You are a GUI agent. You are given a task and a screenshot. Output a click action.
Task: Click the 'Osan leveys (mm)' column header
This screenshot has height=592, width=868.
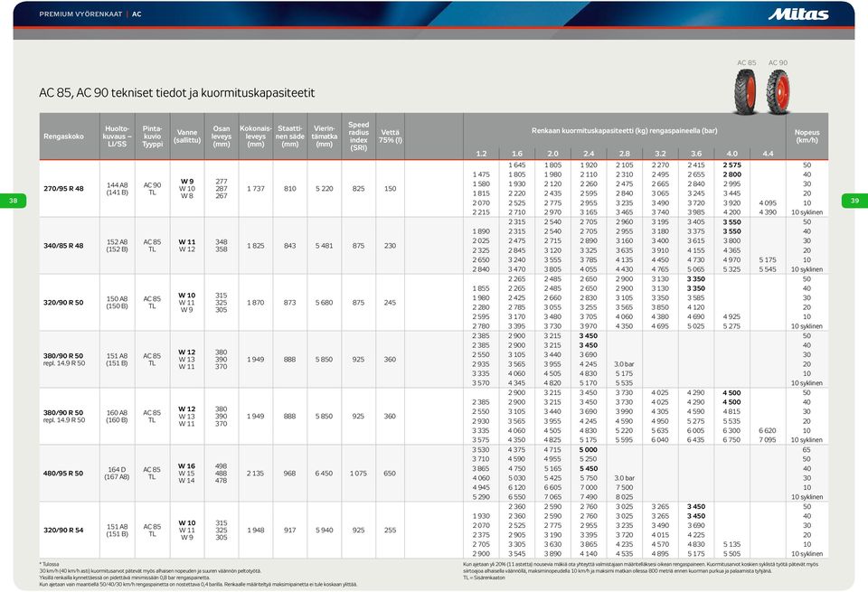click(x=222, y=136)
